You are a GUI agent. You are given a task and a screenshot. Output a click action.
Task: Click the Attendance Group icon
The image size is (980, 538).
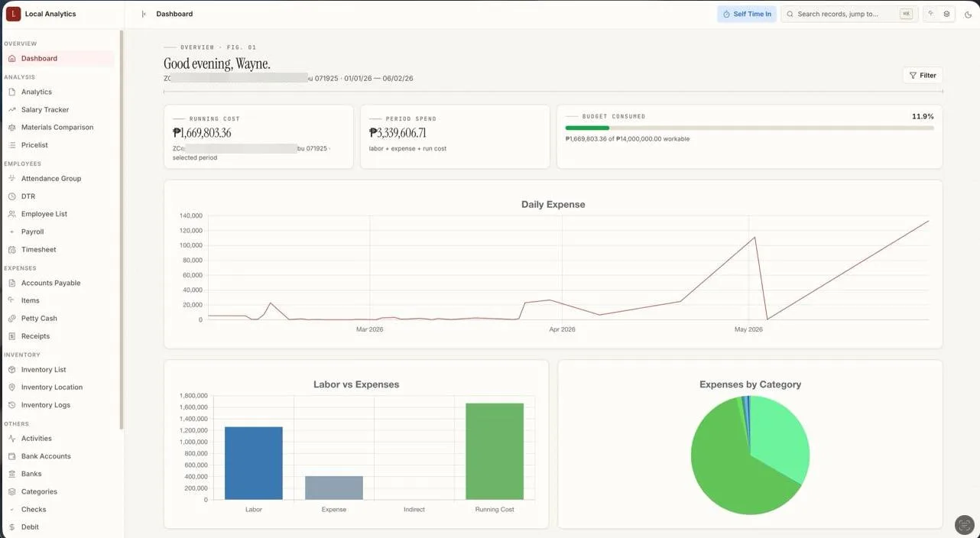(12, 178)
